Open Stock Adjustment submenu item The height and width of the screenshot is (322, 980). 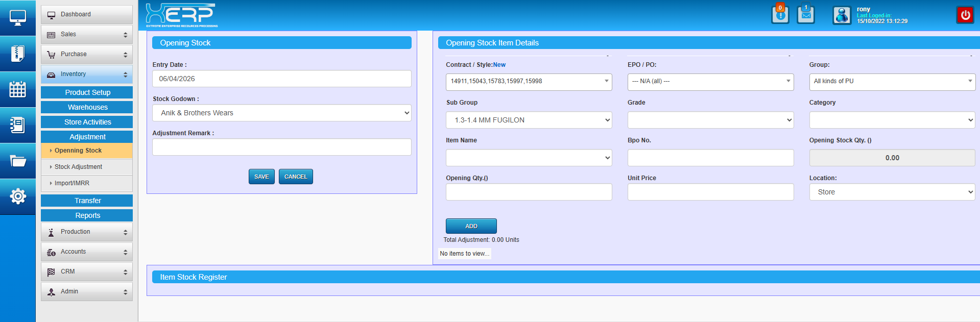tap(78, 167)
